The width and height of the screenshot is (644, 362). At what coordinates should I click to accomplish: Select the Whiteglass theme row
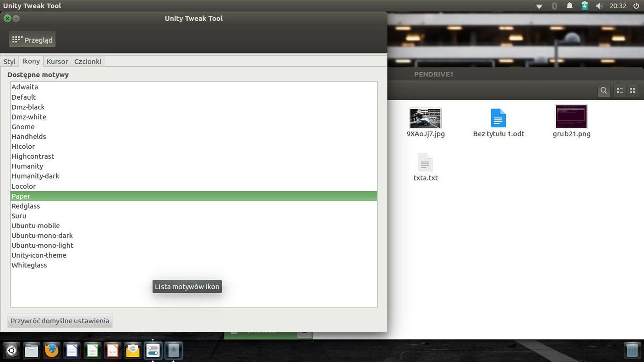(x=194, y=265)
